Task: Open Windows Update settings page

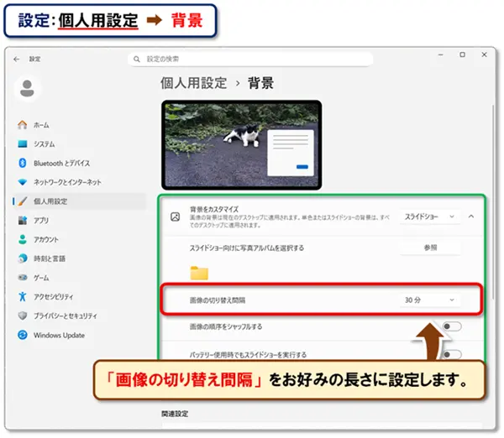Action: [x=79, y=336]
